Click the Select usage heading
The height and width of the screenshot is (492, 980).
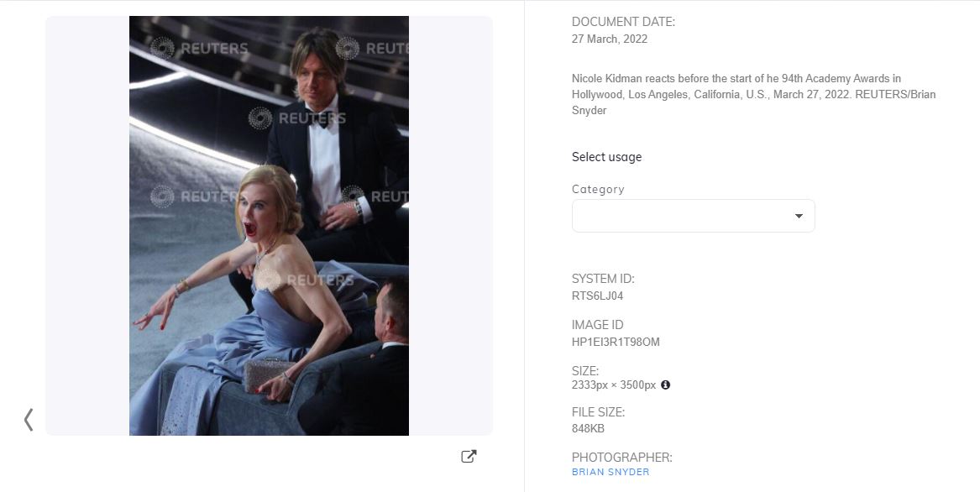pyautogui.click(x=606, y=157)
